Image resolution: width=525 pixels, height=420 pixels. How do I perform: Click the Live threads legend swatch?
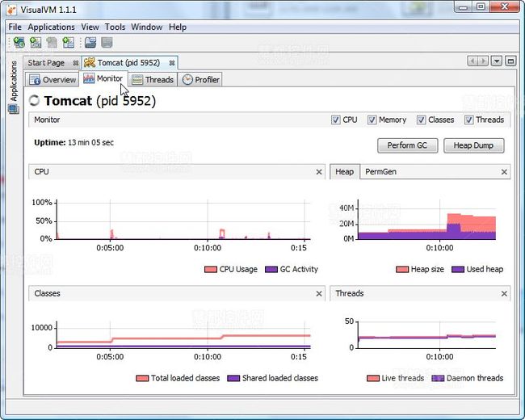coord(373,379)
